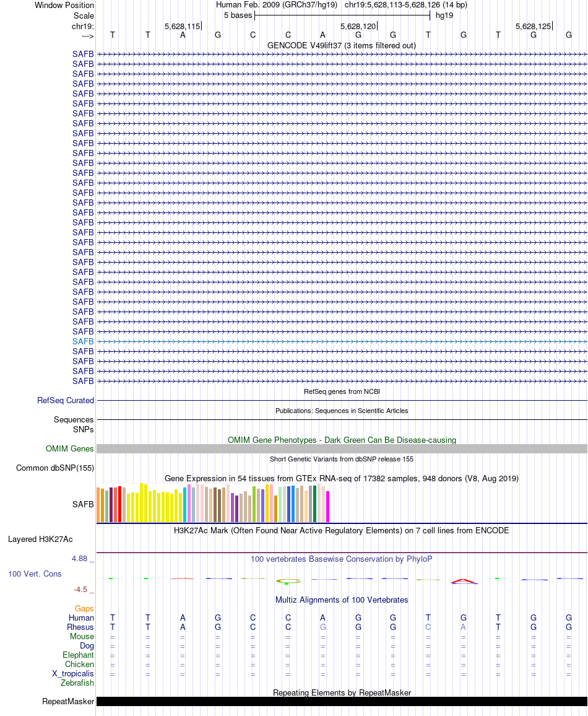Screen dimensions: 588x716
Task: Click the OMIM Gene Phenotypes track title
Action: point(342,440)
